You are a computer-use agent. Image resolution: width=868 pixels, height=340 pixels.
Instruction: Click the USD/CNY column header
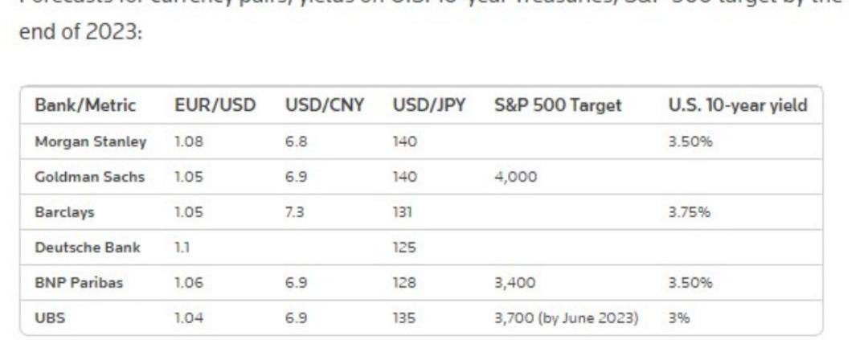click(325, 105)
